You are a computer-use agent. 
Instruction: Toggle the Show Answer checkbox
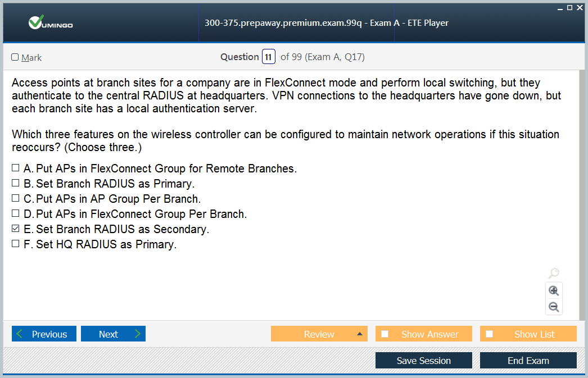coord(385,334)
